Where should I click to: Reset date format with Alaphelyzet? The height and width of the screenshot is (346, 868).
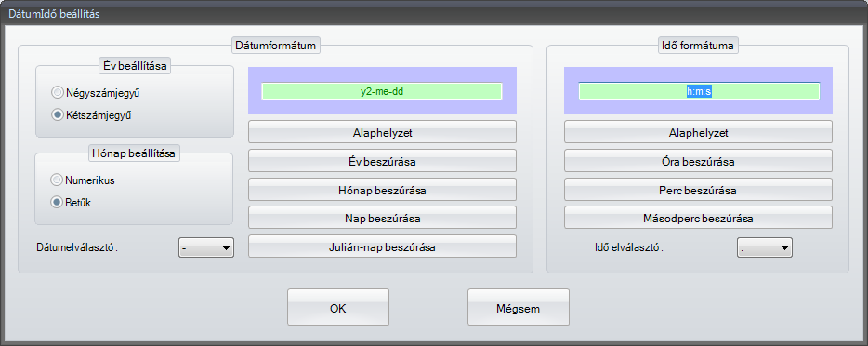tap(382, 133)
